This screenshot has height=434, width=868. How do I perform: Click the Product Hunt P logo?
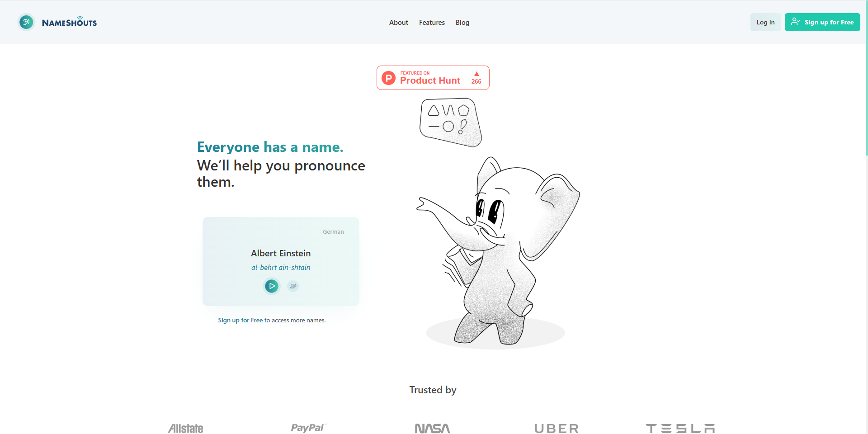(x=388, y=78)
